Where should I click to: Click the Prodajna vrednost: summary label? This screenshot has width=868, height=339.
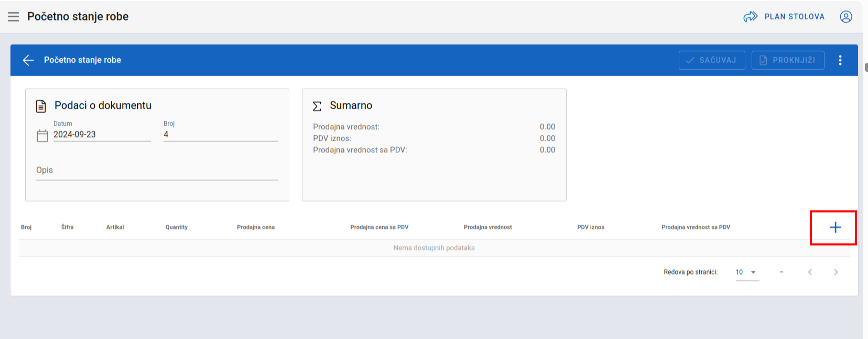(x=346, y=127)
